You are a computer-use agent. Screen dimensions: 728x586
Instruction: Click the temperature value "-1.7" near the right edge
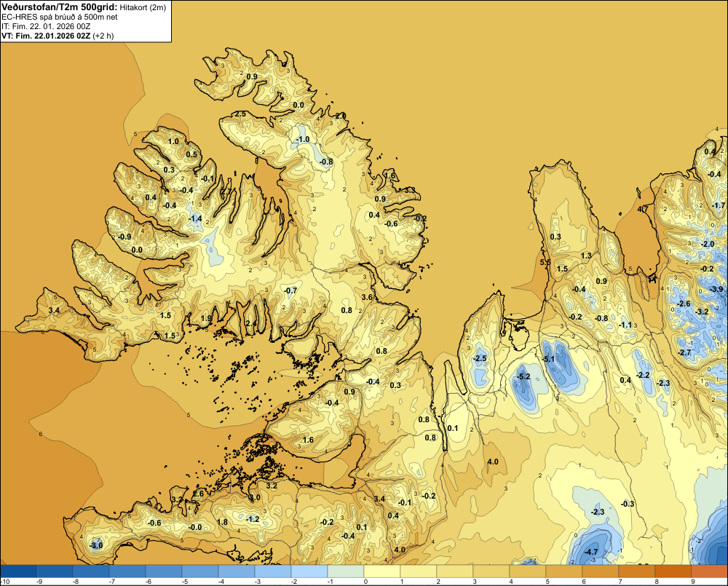point(719,205)
